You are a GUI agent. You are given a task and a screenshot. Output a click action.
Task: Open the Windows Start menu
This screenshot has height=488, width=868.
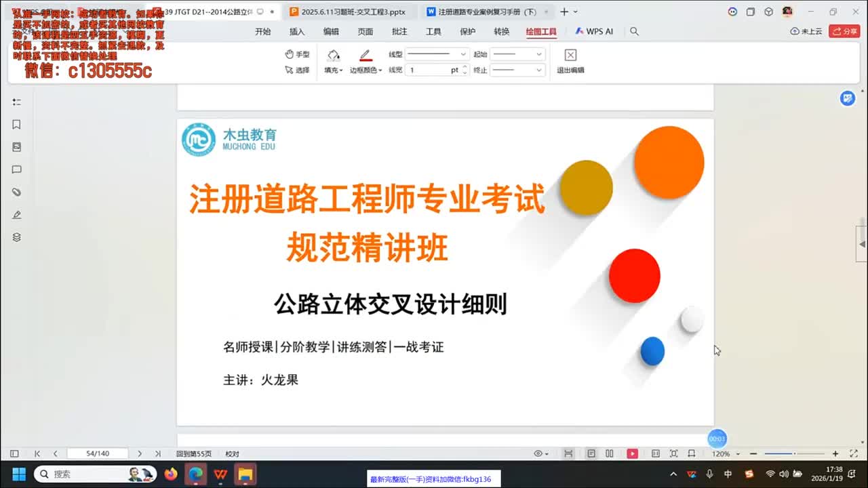[x=18, y=474]
